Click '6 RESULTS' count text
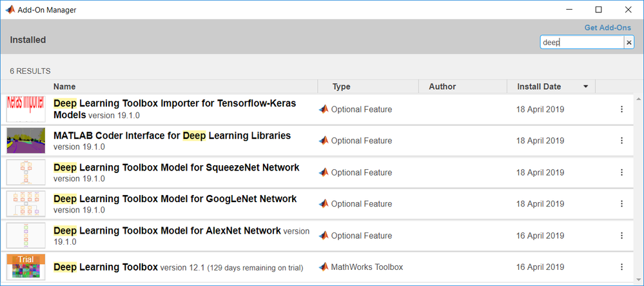Screen dimensions: 644x286 30,71
